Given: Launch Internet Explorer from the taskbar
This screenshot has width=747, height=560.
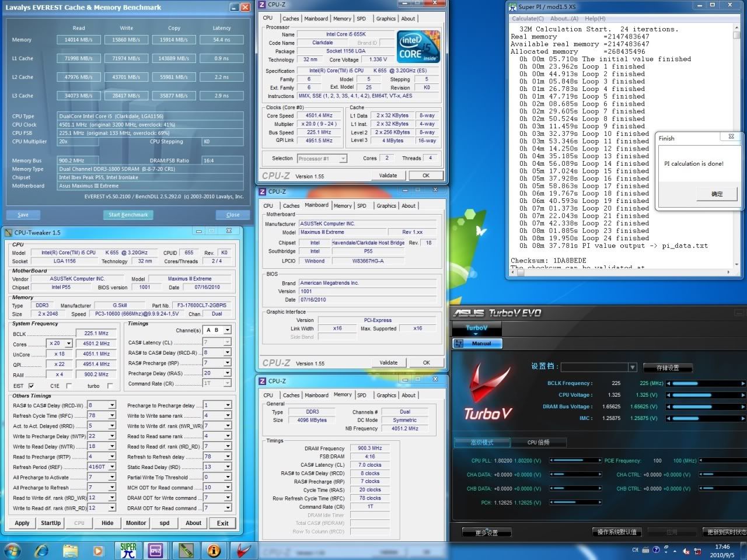Looking at the screenshot, I should [41, 550].
